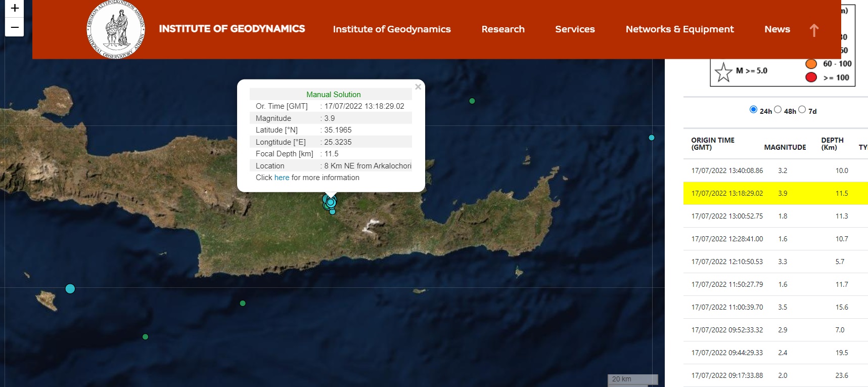Click the red >= 100 depth legend circle

(811, 77)
